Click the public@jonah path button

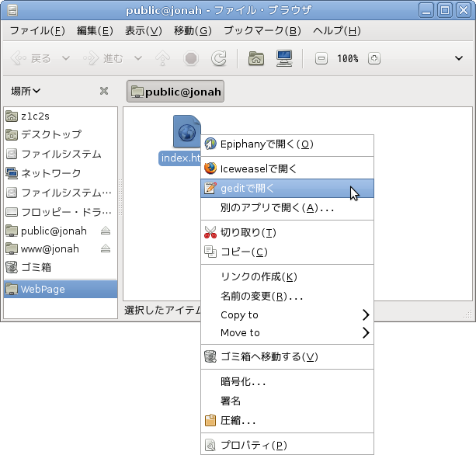click(x=175, y=92)
